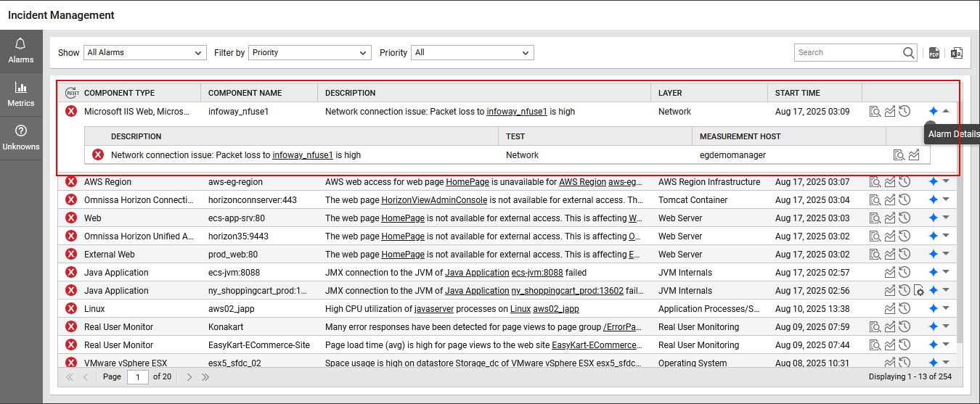Switch to the Unknowns sidebar tab
This screenshot has width=980, height=404.
(21, 137)
